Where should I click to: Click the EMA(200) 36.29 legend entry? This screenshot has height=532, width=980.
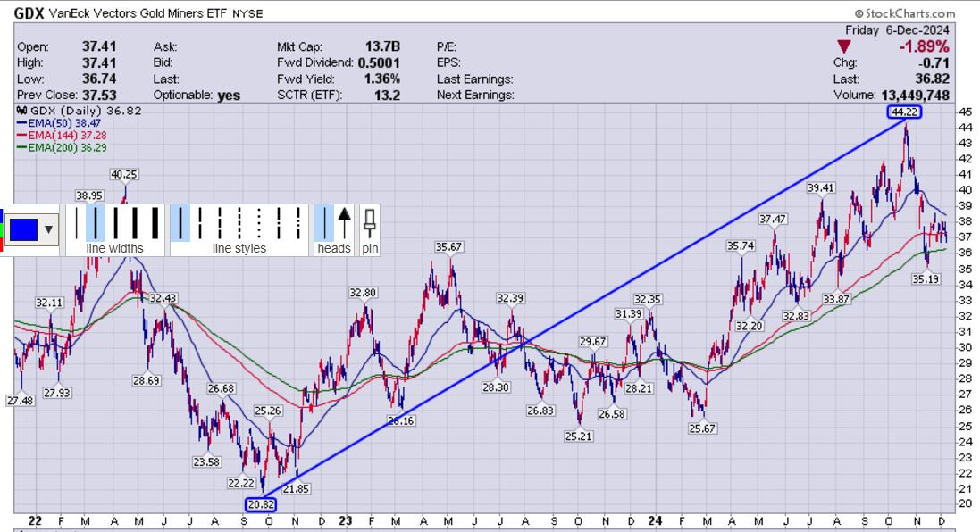point(62,147)
